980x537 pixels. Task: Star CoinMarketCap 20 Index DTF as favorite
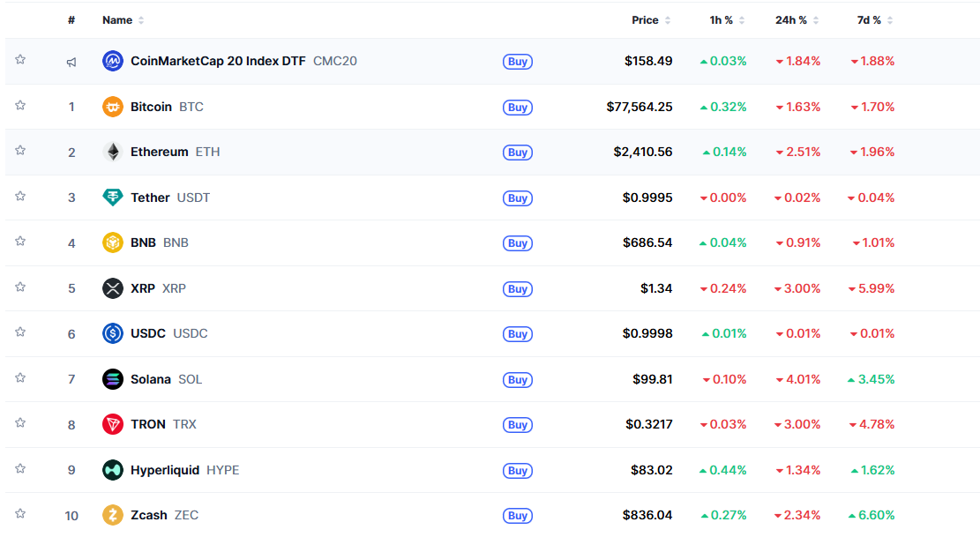[x=20, y=60]
